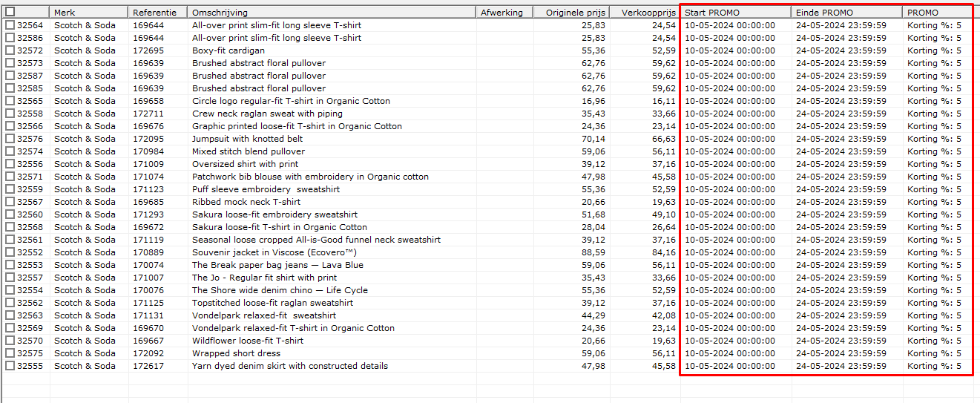
Task: Click reference 172617
Action: [x=148, y=366]
